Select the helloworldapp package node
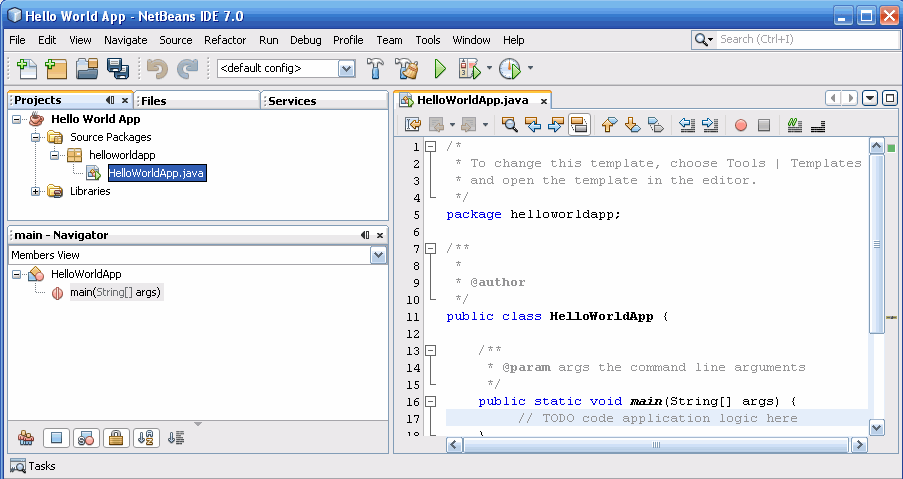Image resolution: width=903 pixels, height=479 pixels. [122, 155]
